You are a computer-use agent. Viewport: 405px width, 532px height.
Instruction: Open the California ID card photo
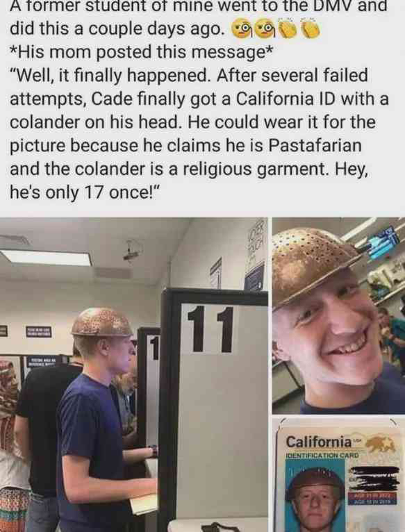click(x=338, y=474)
